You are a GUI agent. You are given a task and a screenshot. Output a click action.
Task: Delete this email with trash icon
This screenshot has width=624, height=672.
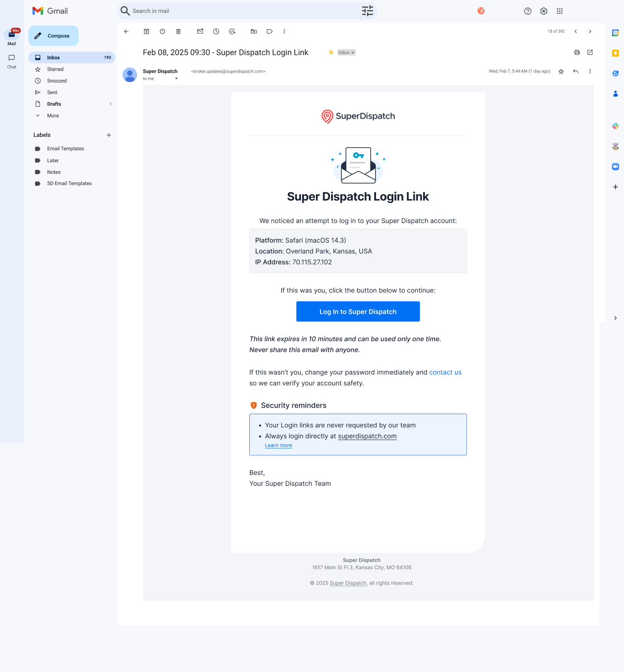[x=179, y=32]
